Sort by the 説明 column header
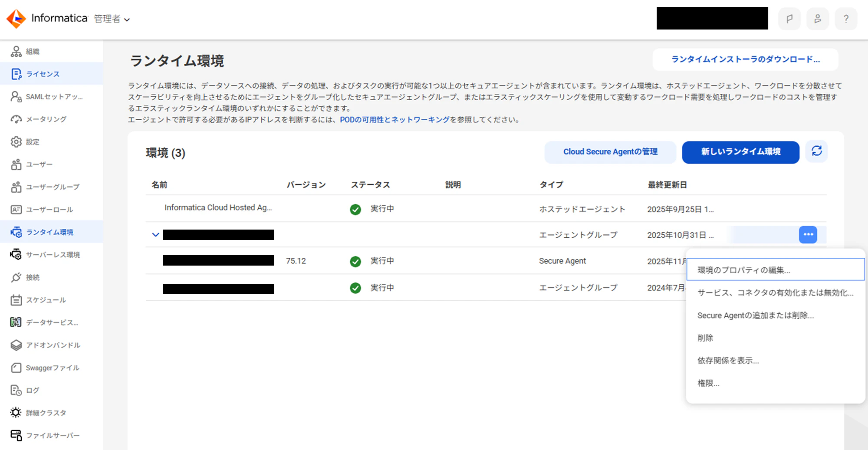The image size is (868, 450). point(453,185)
